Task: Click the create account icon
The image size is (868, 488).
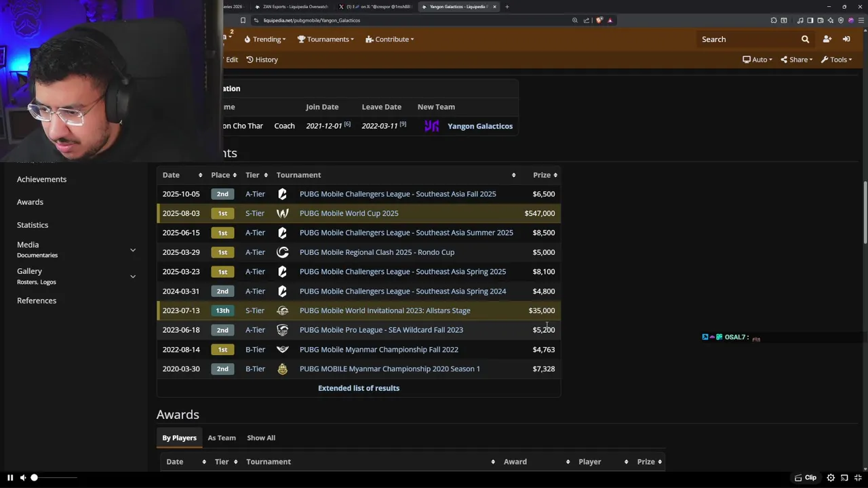Action: coord(827,39)
